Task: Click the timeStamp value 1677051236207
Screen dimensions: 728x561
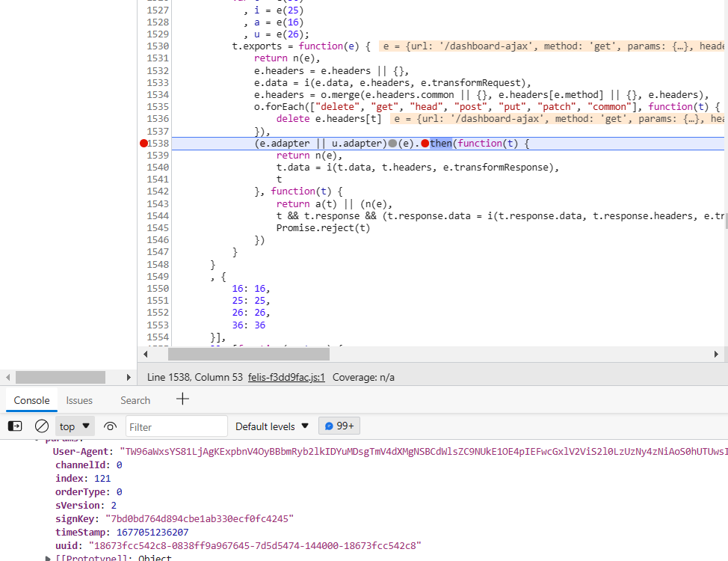Action: (152, 532)
